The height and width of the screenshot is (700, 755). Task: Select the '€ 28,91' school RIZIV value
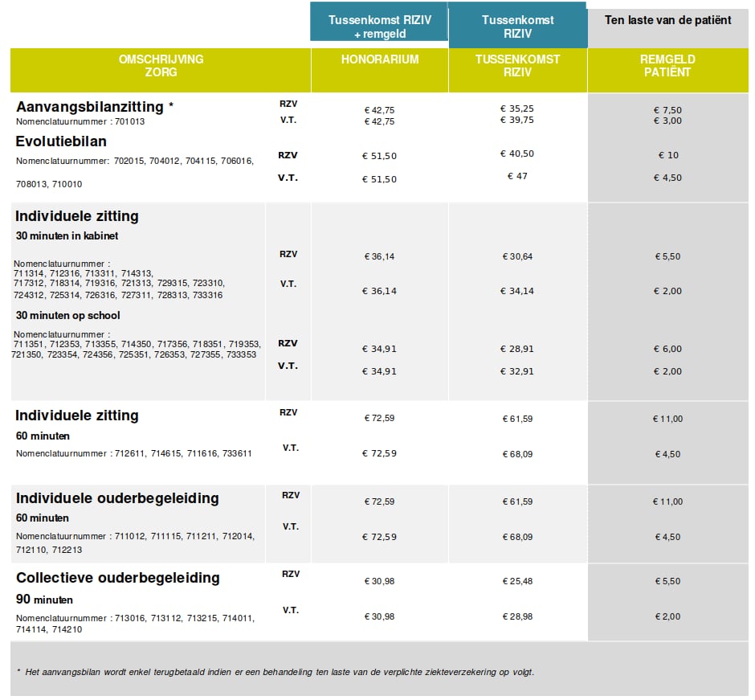tap(517, 349)
